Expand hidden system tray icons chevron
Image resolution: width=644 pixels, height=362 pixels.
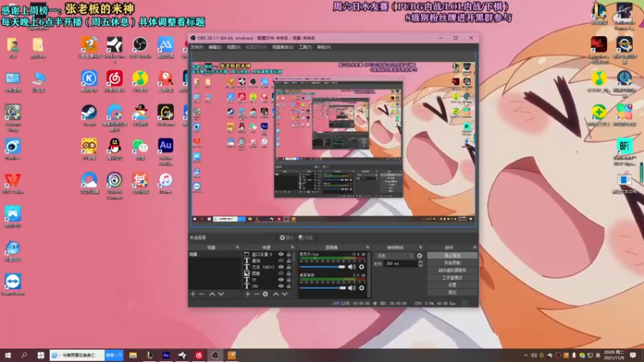[526, 356]
